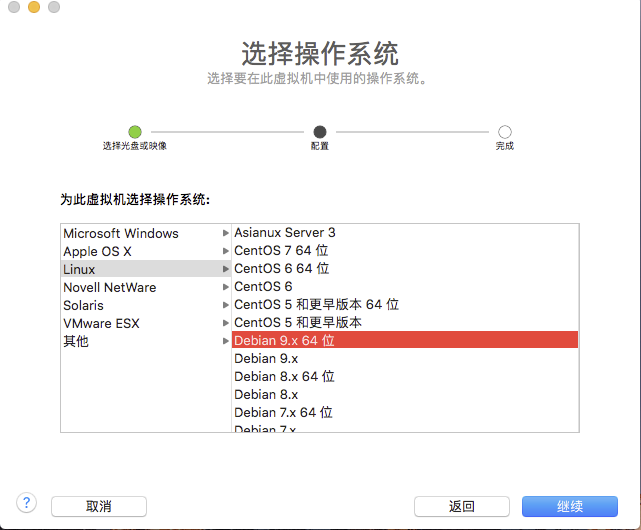Expand arrow next to Apple OS X
This screenshot has width=641, height=530.
click(x=225, y=251)
